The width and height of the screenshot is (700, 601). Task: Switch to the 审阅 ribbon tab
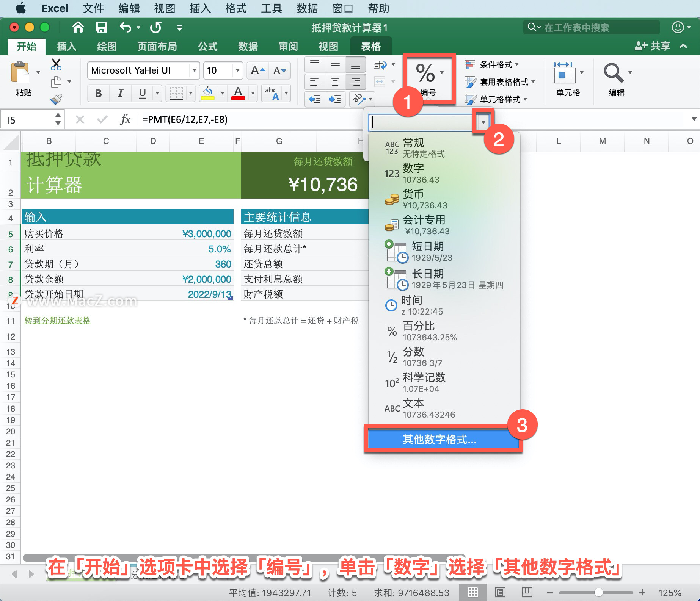pyautogui.click(x=288, y=47)
